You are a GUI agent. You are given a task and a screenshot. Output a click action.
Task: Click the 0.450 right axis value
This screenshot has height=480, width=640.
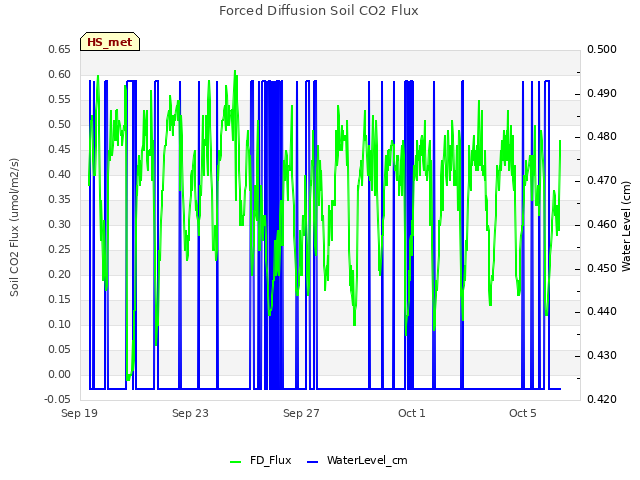click(x=602, y=268)
